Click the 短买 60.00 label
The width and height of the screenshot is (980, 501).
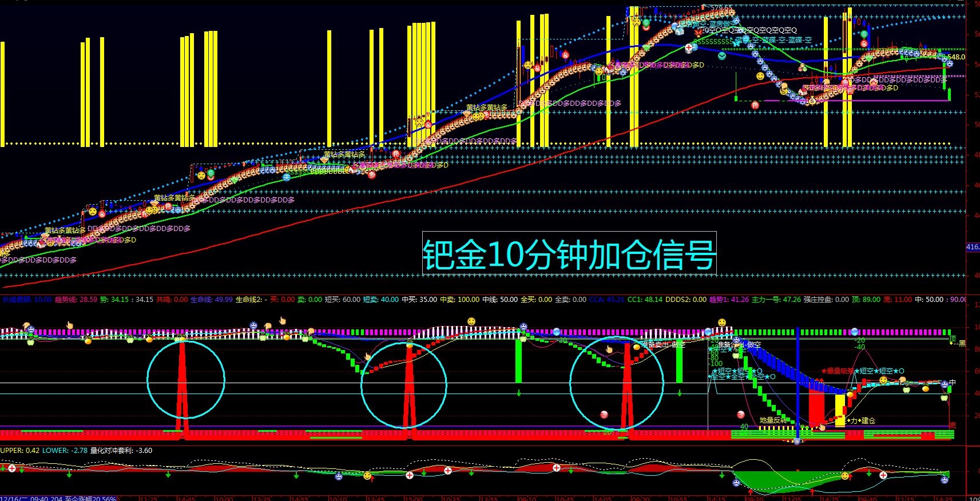click(343, 299)
